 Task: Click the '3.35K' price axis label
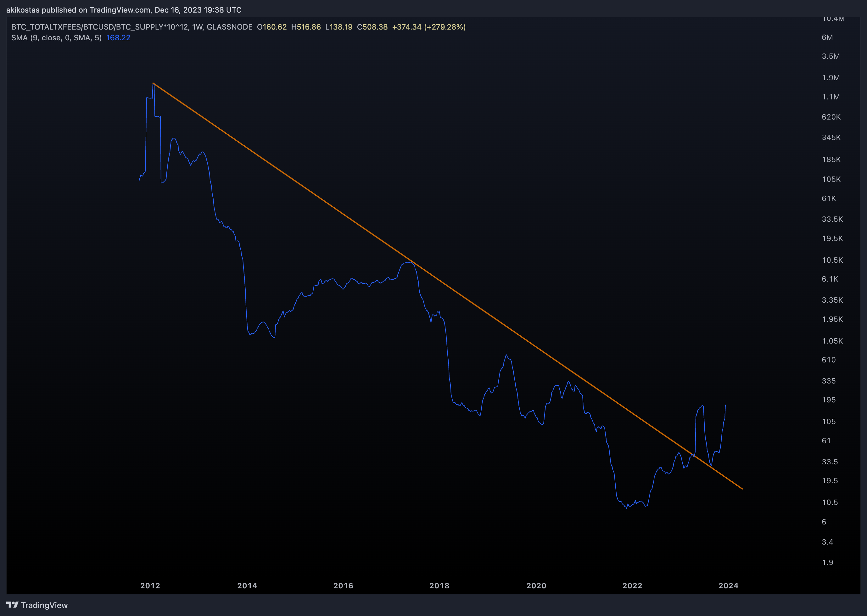point(832,300)
